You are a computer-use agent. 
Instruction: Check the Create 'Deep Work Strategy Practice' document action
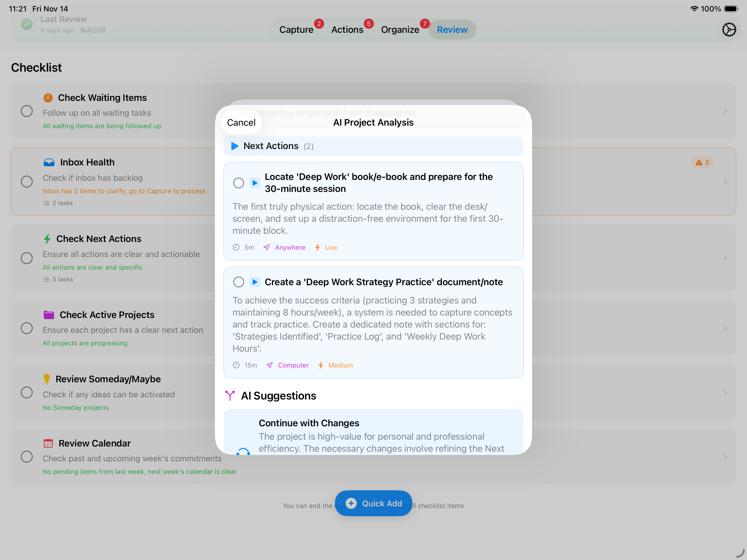tap(238, 281)
